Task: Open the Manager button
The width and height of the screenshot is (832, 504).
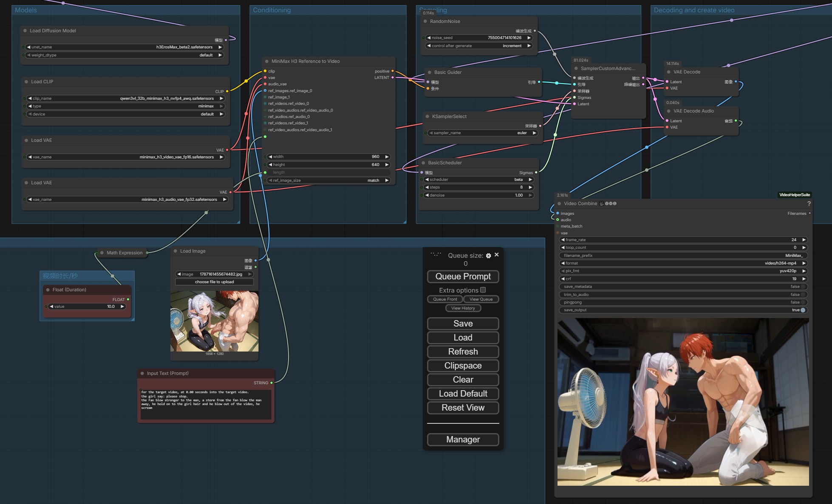Action: [463, 439]
